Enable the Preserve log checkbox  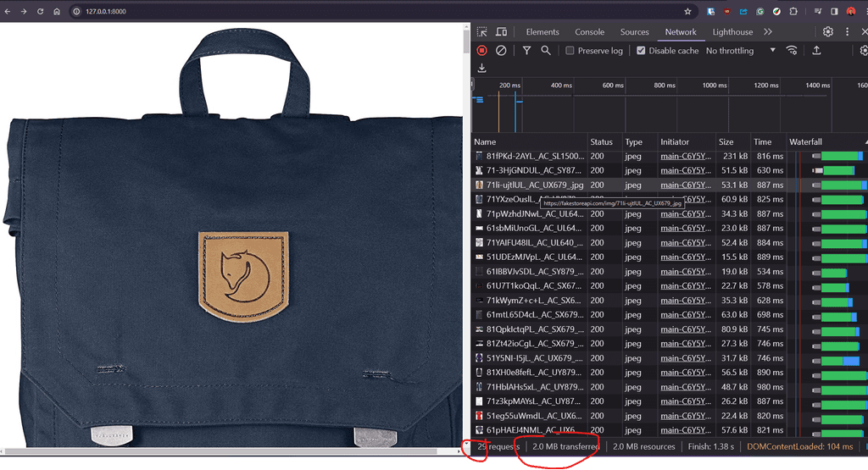[570, 51]
